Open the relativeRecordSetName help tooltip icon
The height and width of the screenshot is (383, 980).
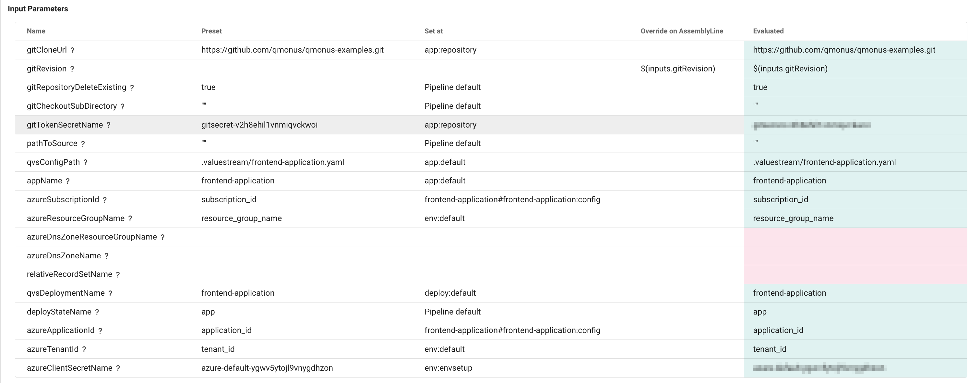click(x=118, y=275)
